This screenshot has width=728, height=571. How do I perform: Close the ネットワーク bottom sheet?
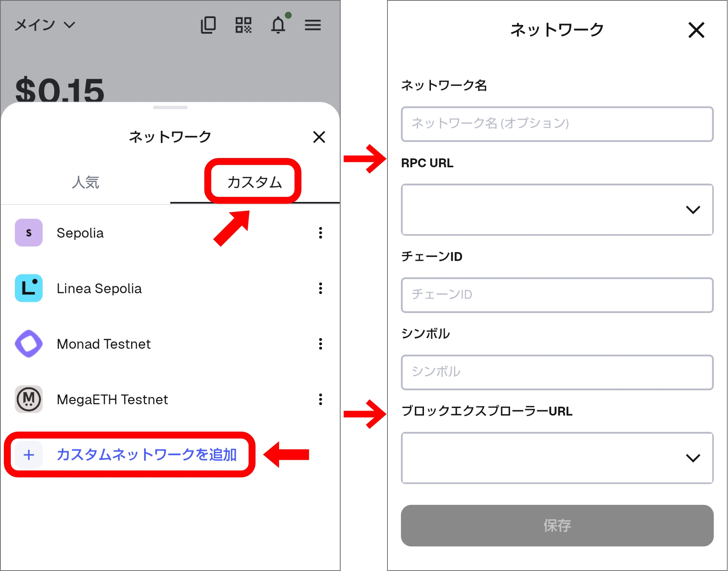319,137
